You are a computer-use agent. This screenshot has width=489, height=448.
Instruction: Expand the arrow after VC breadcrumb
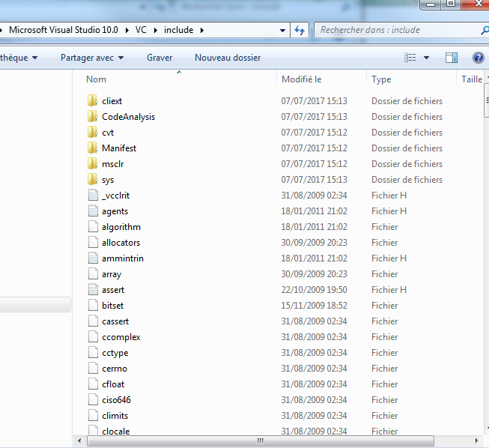155,30
